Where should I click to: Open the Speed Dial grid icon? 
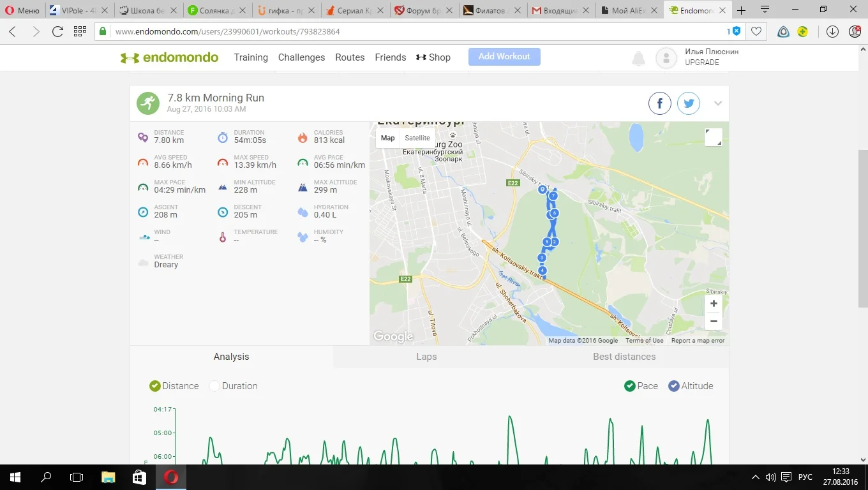point(80,31)
